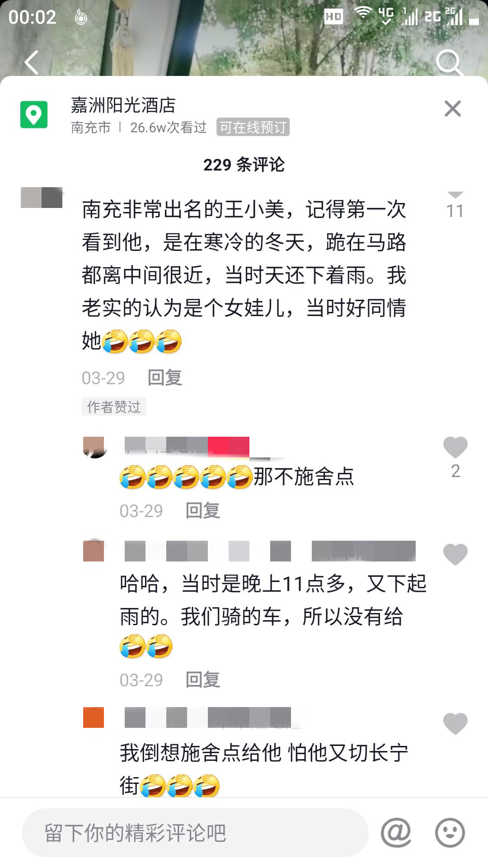Tap the 229 条评论 header
Screen dimensions: 488x868
coord(244,165)
